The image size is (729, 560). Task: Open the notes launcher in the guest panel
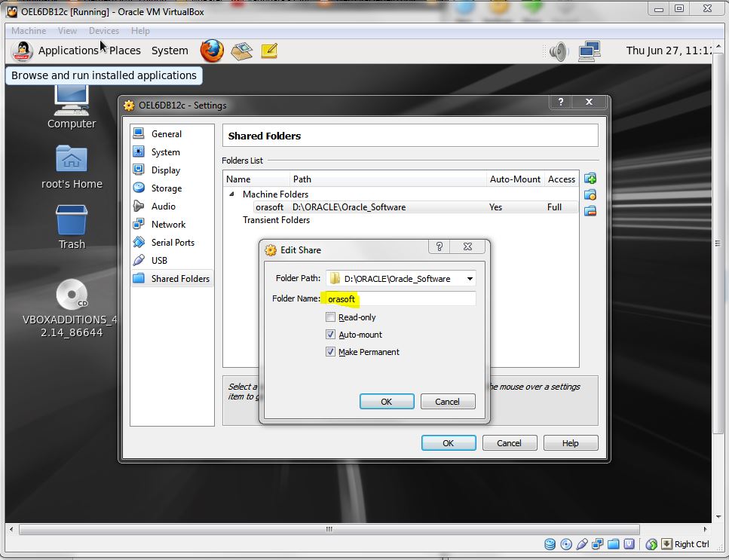(x=269, y=50)
